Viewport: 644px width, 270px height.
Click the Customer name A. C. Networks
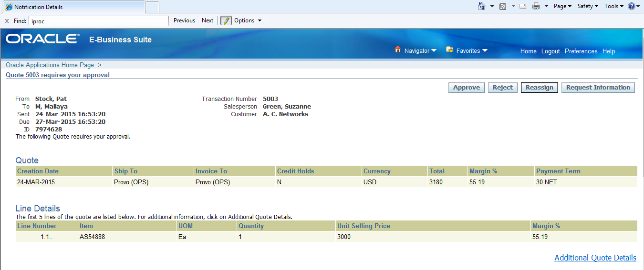coord(285,114)
